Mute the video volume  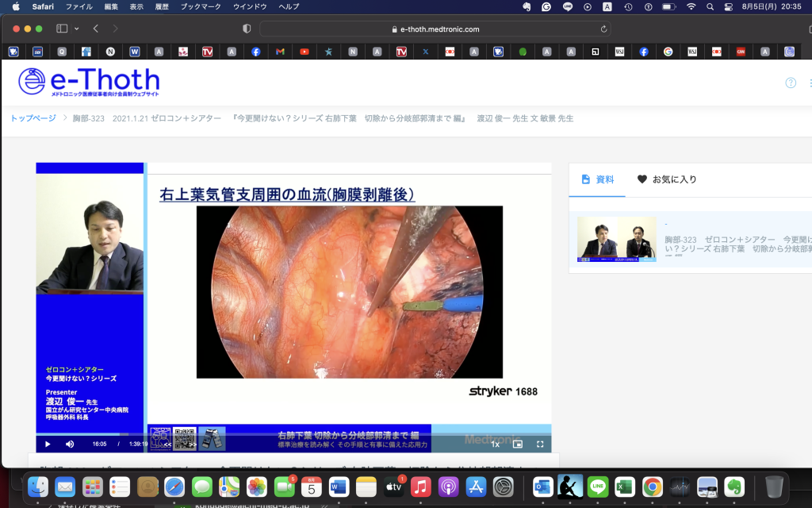click(x=70, y=444)
